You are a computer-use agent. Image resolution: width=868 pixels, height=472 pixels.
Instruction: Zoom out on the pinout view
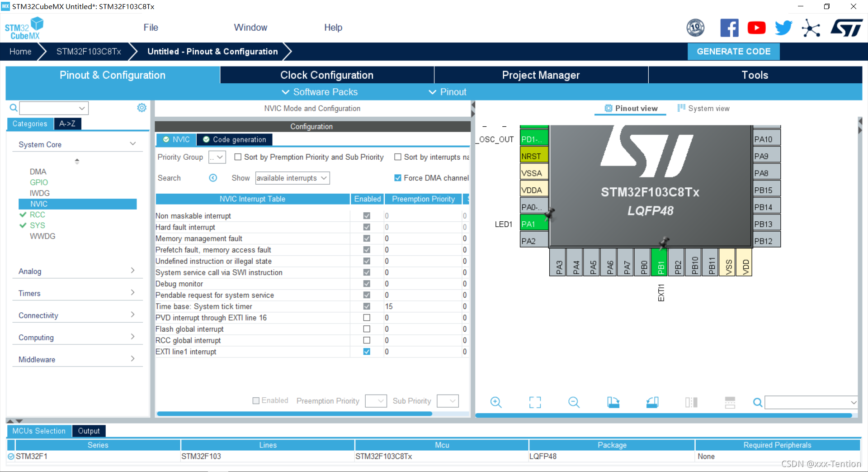pos(574,402)
